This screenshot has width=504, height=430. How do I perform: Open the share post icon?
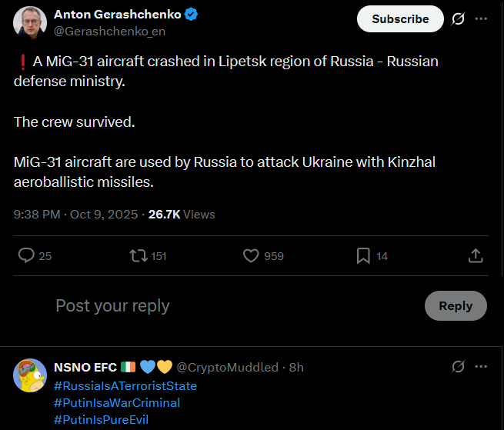[476, 255]
